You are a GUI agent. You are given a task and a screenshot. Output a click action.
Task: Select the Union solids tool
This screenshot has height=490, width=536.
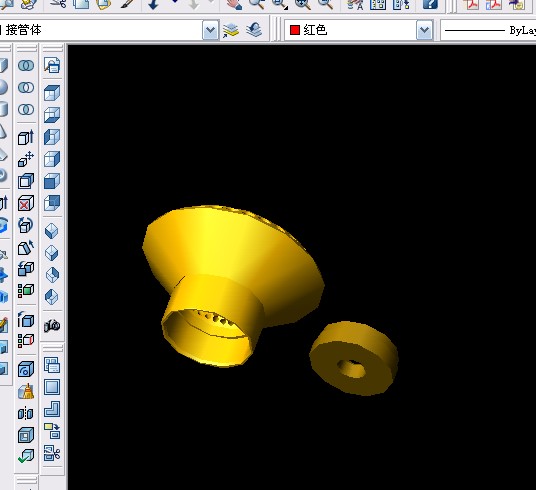(x=26, y=65)
